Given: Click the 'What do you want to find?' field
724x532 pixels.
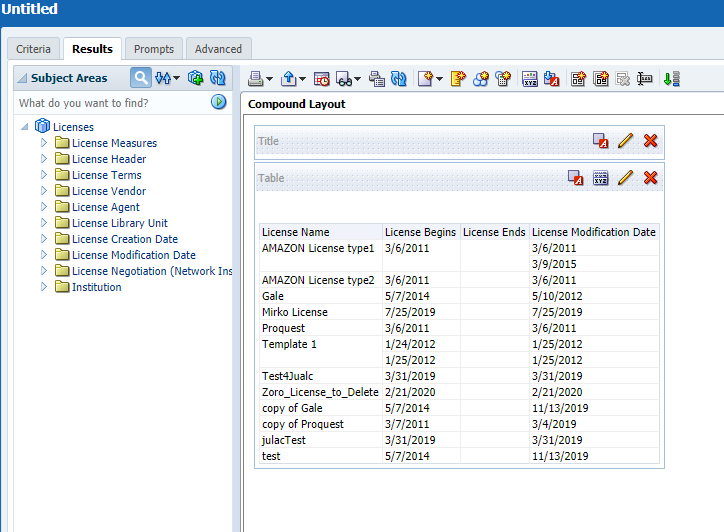Looking at the screenshot, I should 113,103.
